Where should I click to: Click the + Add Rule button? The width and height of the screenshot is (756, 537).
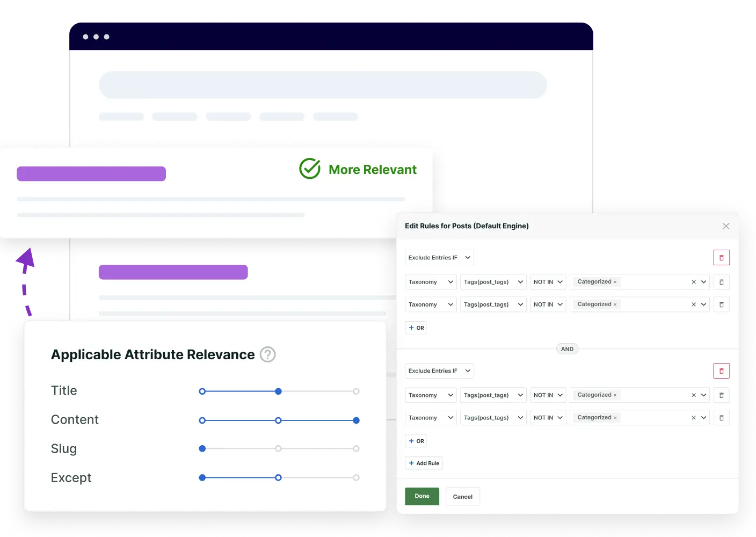point(424,463)
